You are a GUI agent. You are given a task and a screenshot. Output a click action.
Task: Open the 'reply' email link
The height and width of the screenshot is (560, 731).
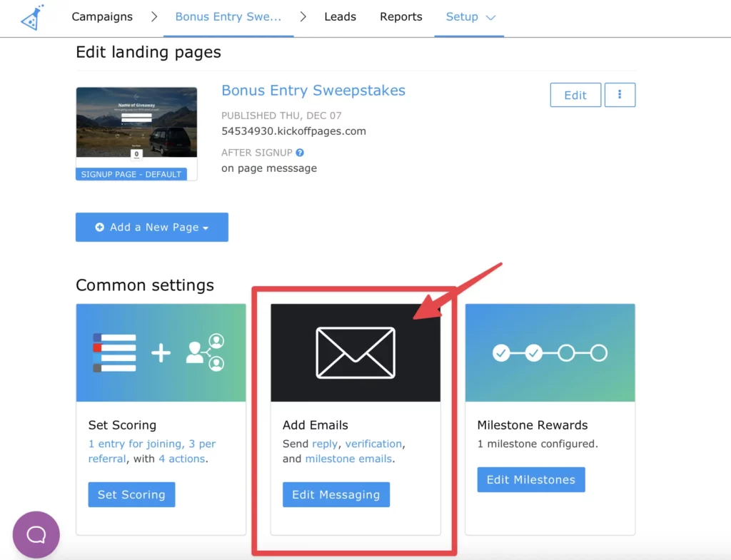click(325, 444)
